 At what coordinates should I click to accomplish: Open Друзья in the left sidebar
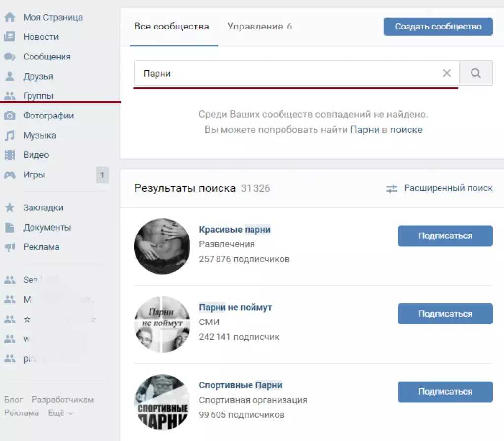[x=38, y=76]
